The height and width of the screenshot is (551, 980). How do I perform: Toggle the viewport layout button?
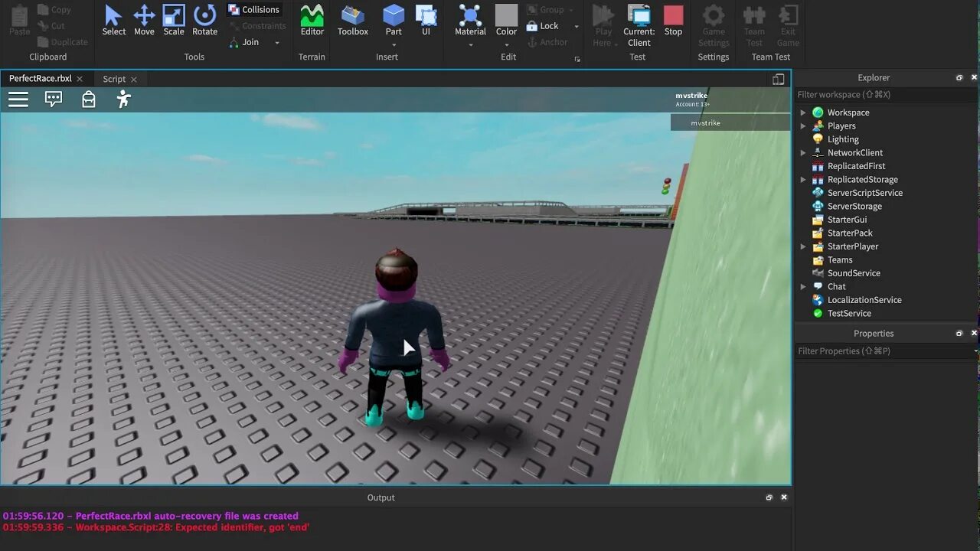pyautogui.click(x=778, y=79)
